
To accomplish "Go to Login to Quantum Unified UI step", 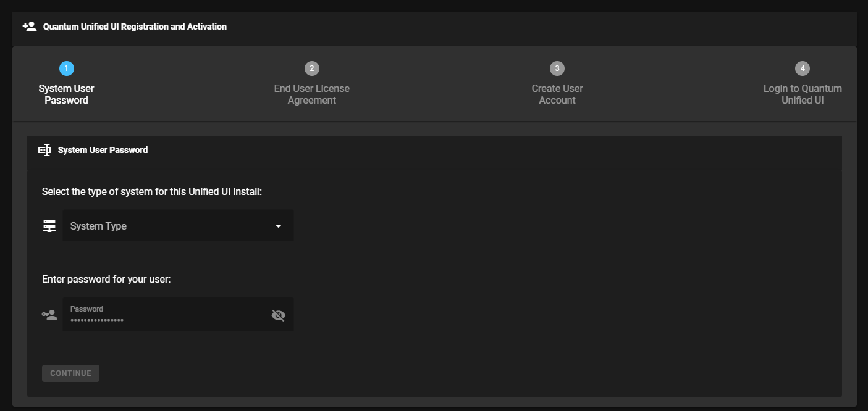I will click(803, 94).
